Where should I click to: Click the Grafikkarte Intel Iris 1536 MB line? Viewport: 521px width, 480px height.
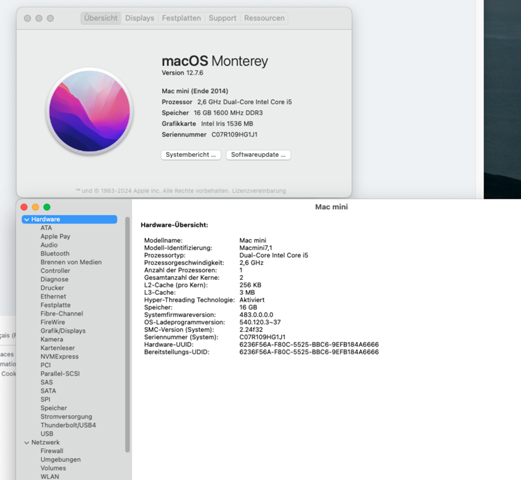(207, 124)
